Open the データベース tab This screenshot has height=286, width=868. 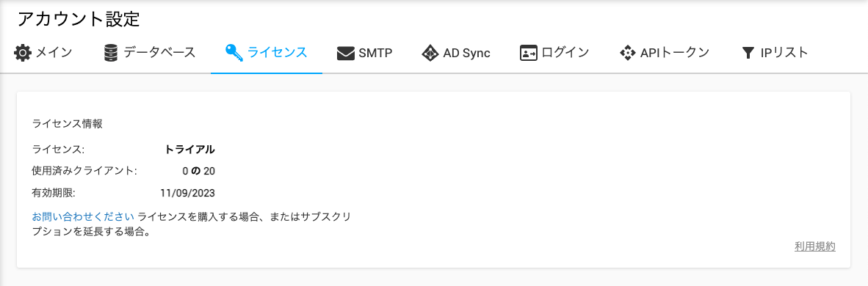tap(150, 53)
